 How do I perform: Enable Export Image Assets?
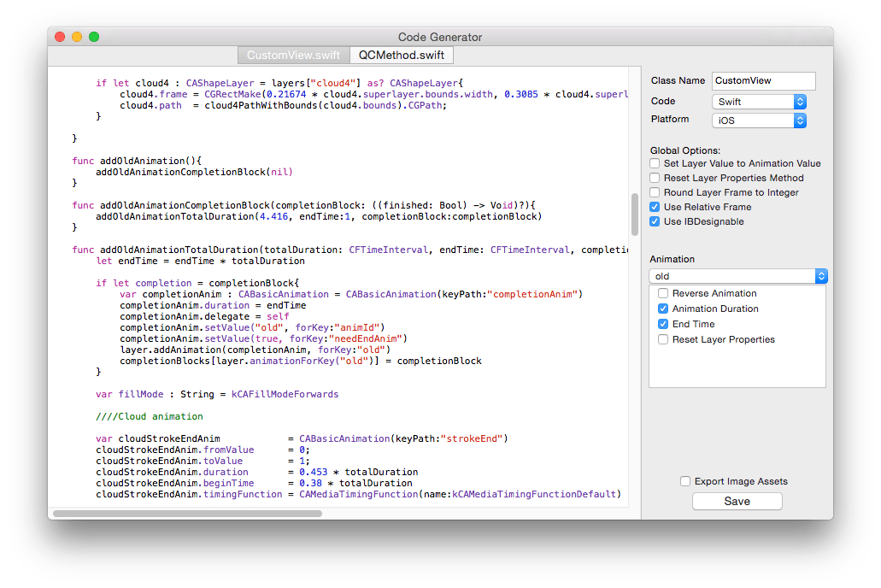[685, 480]
